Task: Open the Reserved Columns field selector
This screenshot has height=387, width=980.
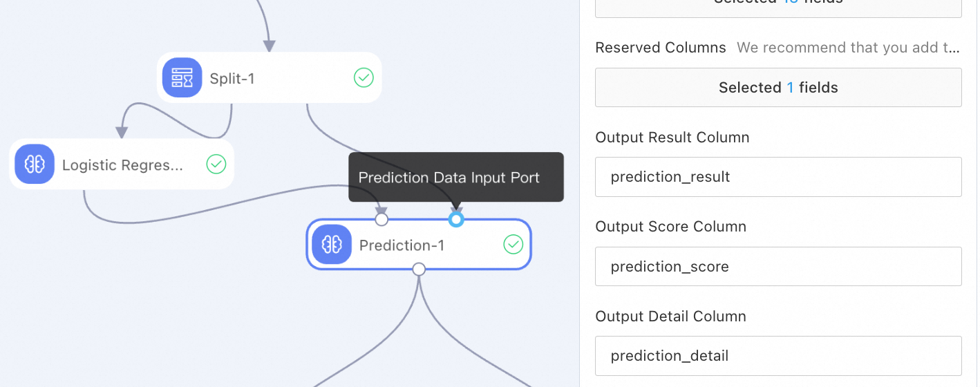Action: point(778,88)
